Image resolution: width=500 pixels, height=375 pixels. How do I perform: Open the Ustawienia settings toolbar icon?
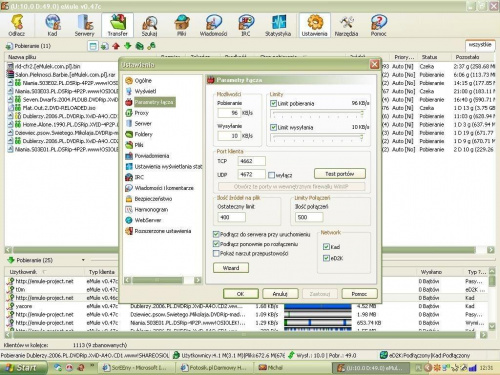click(314, 25)
